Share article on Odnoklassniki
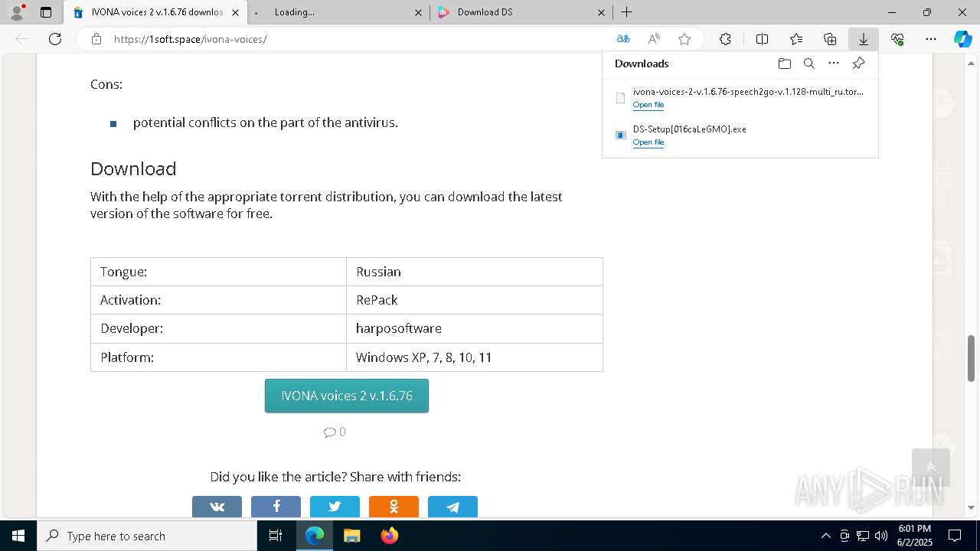 pos(394,507)
